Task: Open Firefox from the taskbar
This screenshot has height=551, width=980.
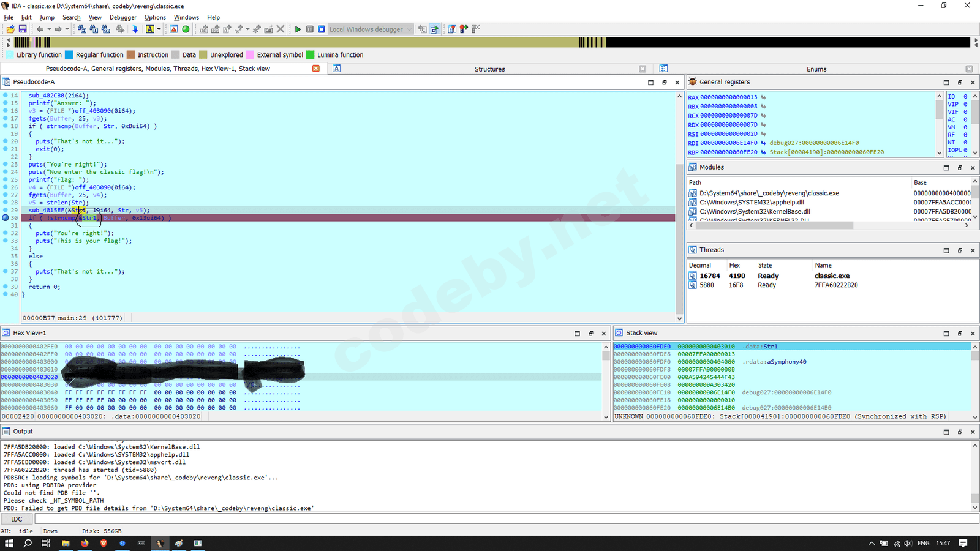Action: click(85, 543)
